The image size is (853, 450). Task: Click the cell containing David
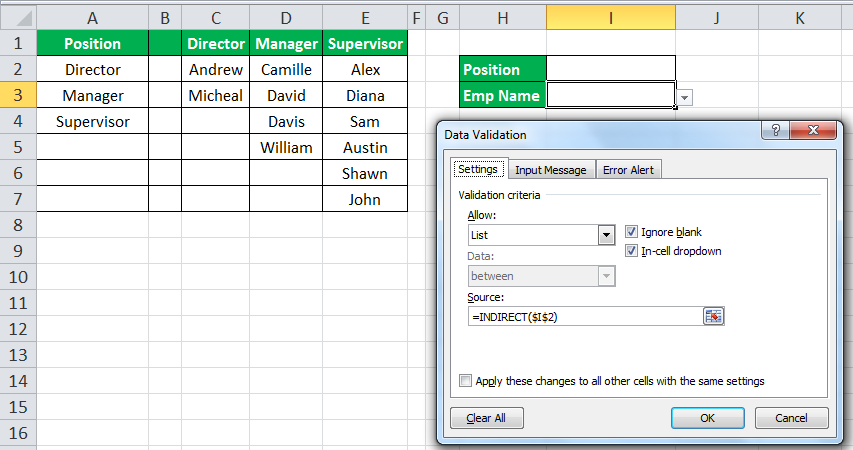click(x=286, y=95)
